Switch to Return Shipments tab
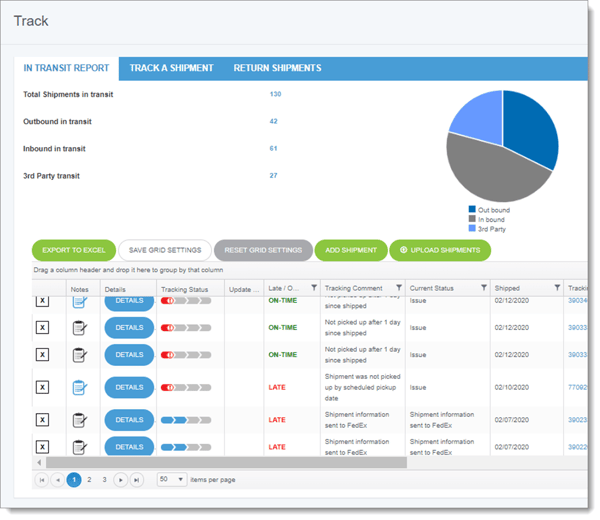Image resolution: width=600 pixels, height=520 pixels. [x=277, y=68]
